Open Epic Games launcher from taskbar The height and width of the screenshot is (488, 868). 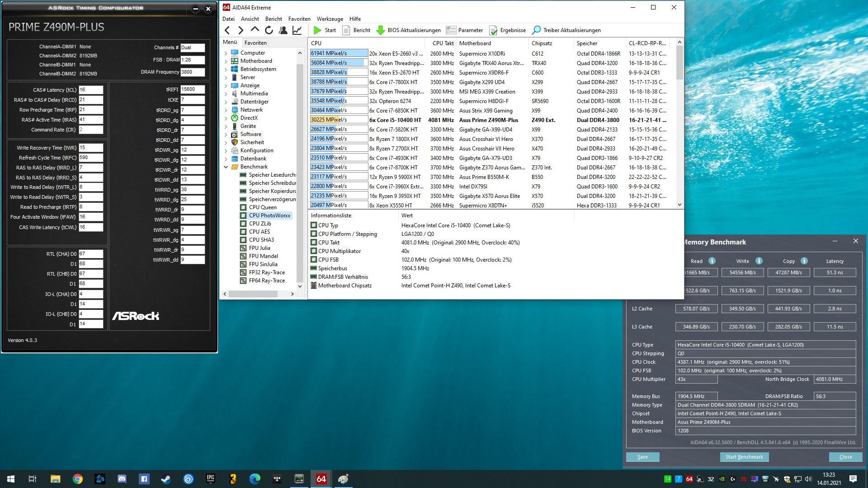210,479
